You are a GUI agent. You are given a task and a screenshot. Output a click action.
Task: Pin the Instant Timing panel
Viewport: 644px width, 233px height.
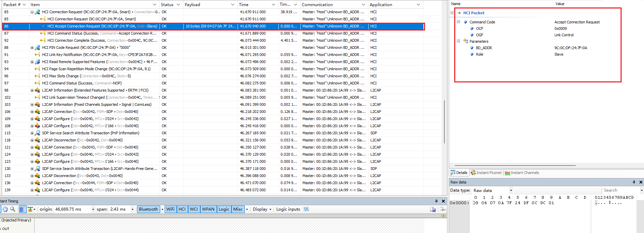437,201
